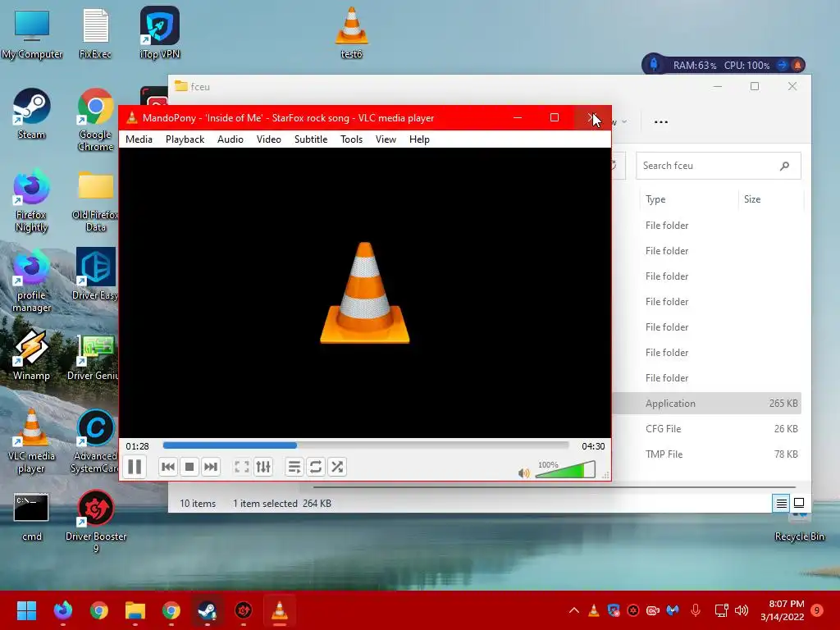
Task: Mute audio with VLC speaker icon
Action: pos(524,472)
